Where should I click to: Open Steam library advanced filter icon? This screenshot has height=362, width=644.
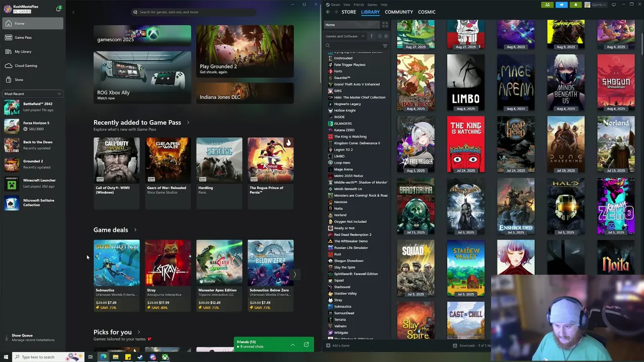(385, 46)
